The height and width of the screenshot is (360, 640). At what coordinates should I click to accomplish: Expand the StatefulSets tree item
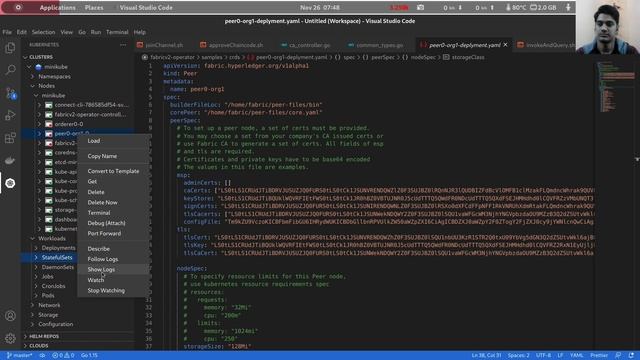click(x=36, y=258)
